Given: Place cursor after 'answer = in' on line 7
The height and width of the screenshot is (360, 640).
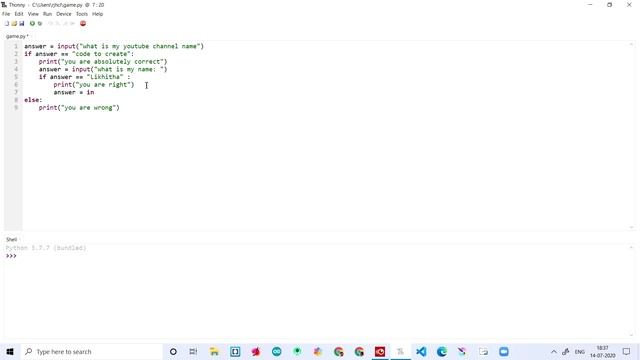Looking at the screenshot, I should point(95,92).
